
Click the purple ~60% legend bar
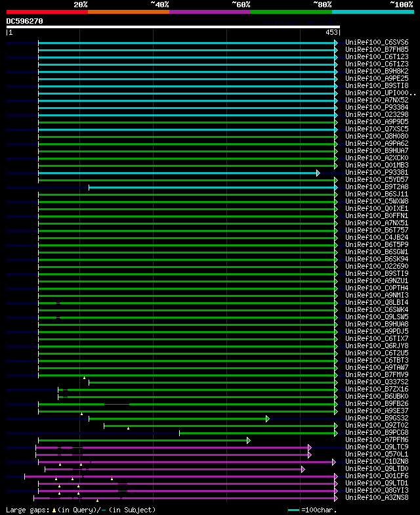(210, 12)
